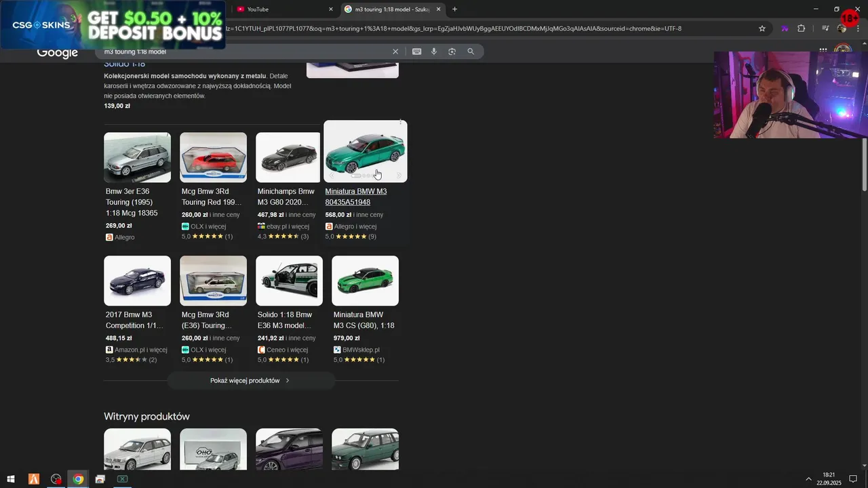Screen dimensions: 868x488
Task: Open Chrome extensions puzzle icon
Action: click(801, 28)
